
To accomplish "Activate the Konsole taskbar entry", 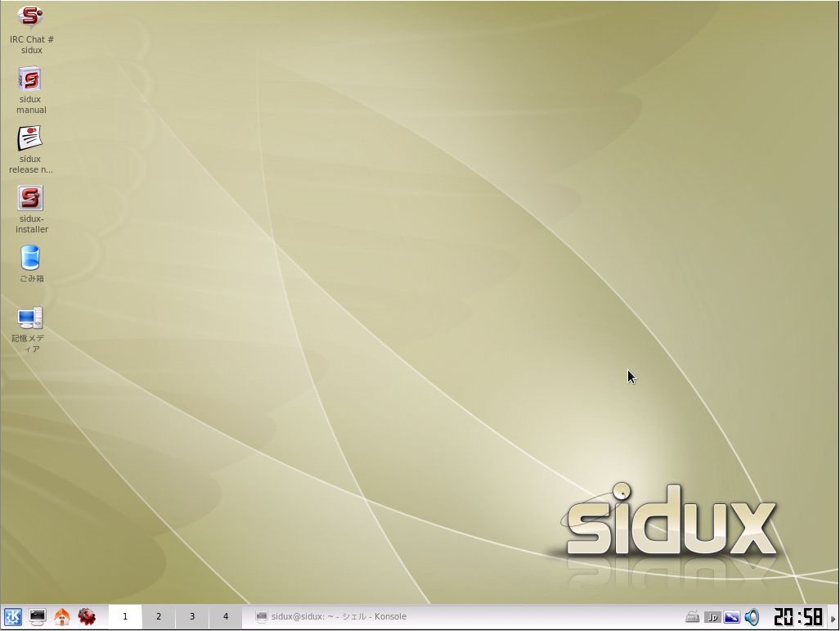I will click(330, 617).
